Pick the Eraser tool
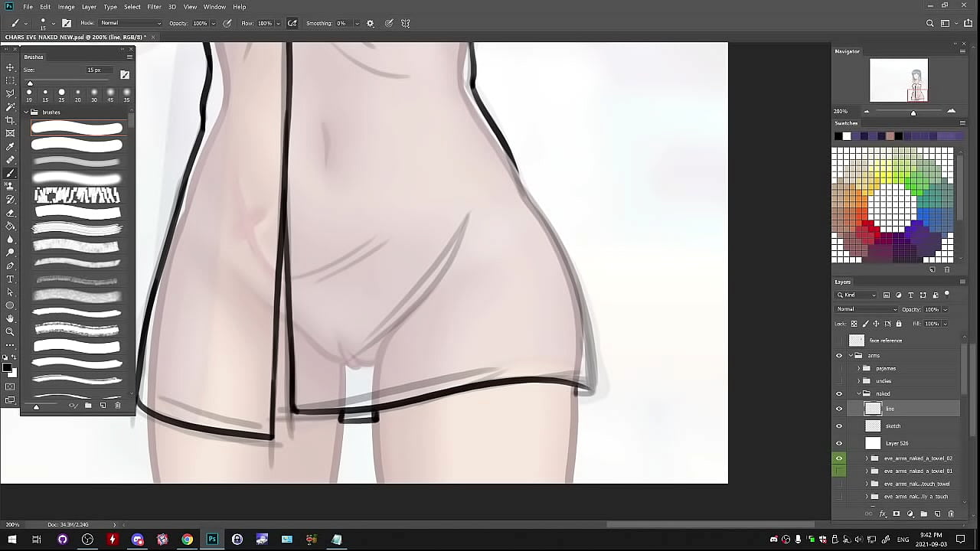The height and width of the screenshot is (551, 980). point(10,213)
